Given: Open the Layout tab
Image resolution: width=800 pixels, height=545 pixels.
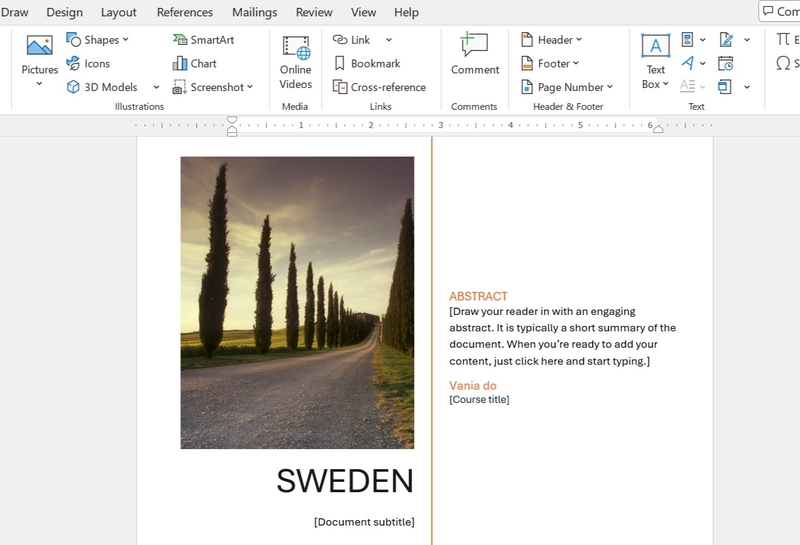Looking at the screenshot, I should (x=118, y=12).
